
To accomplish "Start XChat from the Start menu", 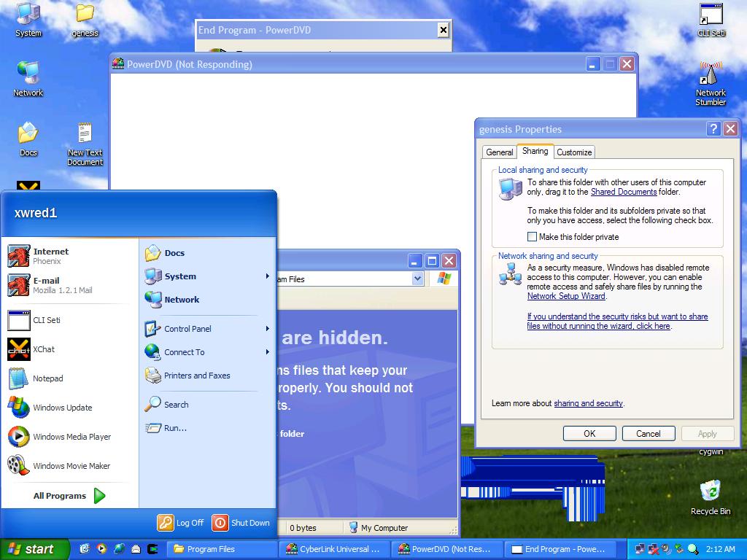I will (x=69, y=349).
